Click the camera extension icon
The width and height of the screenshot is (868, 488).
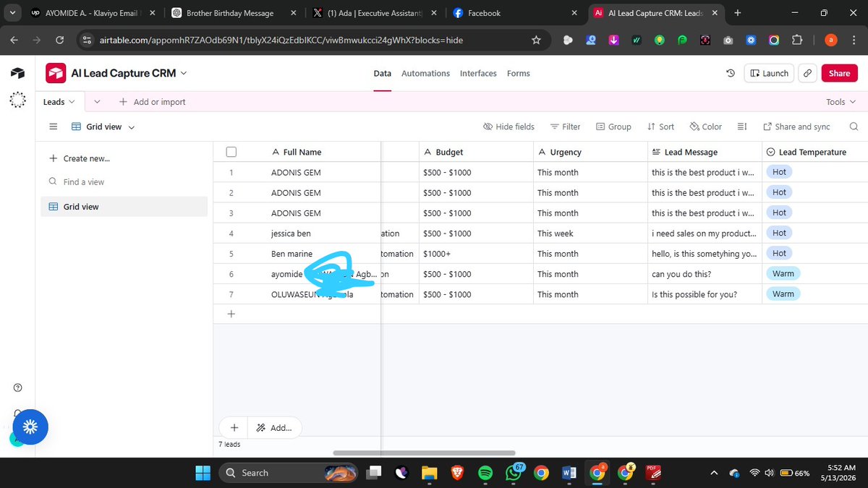coord(728,40)
